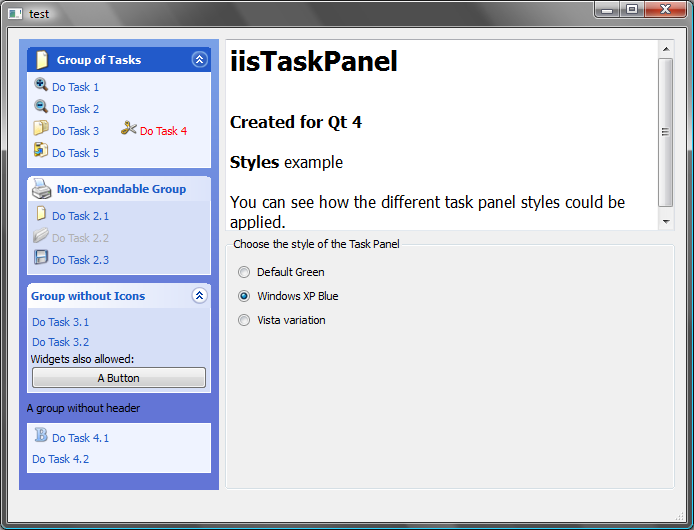Collapse the Group without Icons panel
The height and width of the screenshot is (530, 694).
pyautogui.click(x=200, y=295)
